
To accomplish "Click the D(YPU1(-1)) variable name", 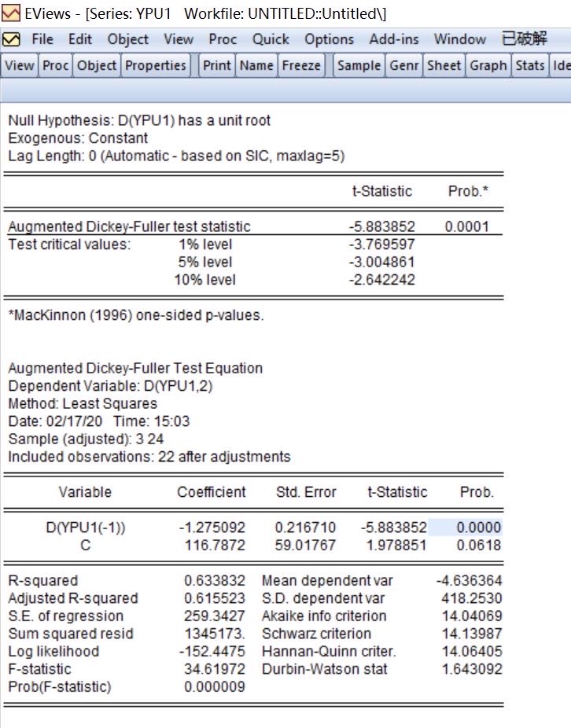I will click(x=86, y=528).
